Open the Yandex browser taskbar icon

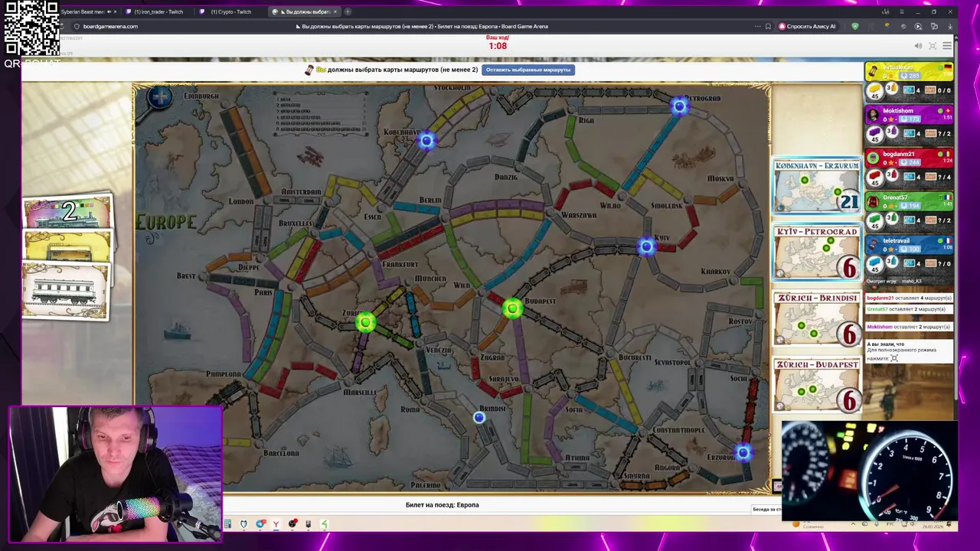click(276, 524)
